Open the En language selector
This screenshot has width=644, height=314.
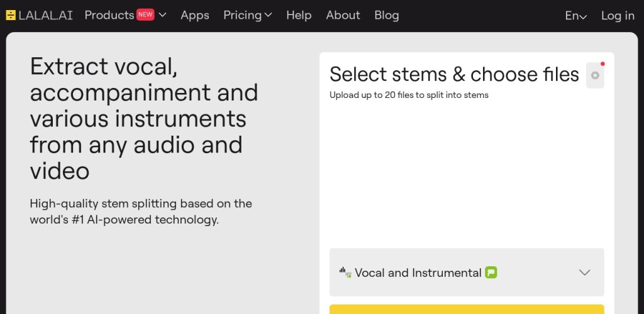point(575,16)
